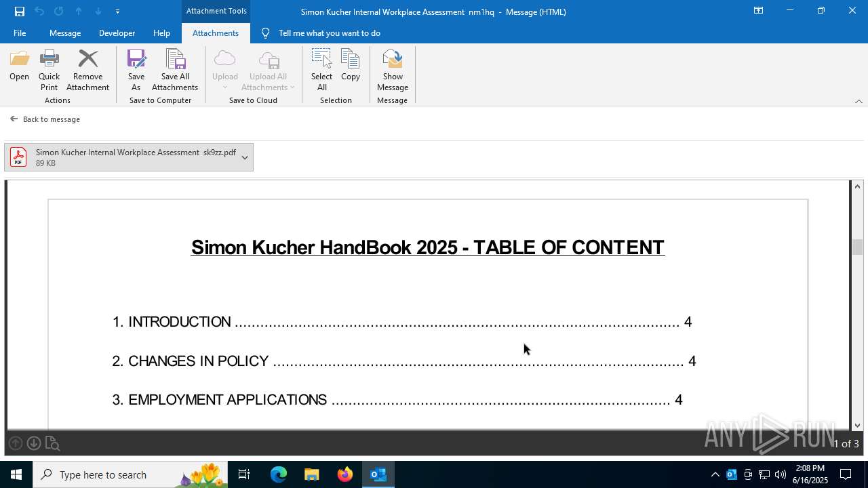This screenshot has height=488, width=868.
Task: Switch to Outlook on the taskbar
Action: (x=378, y=474)
